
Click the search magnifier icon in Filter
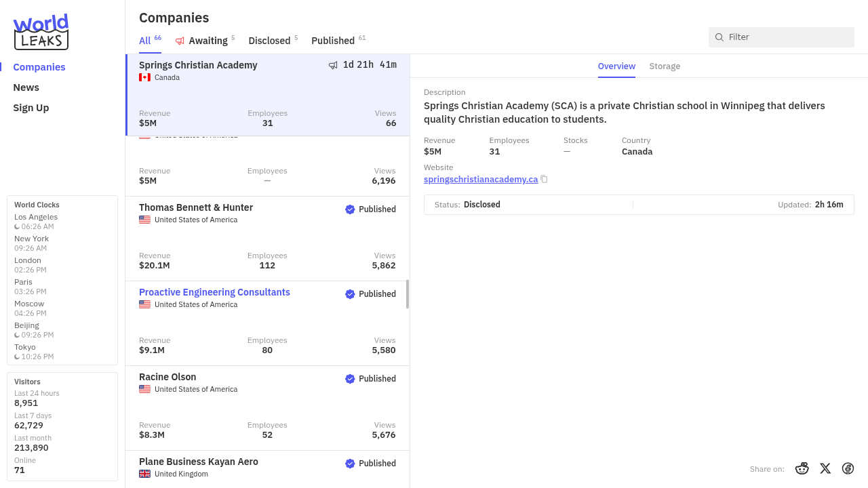click(x=719, y=37)
